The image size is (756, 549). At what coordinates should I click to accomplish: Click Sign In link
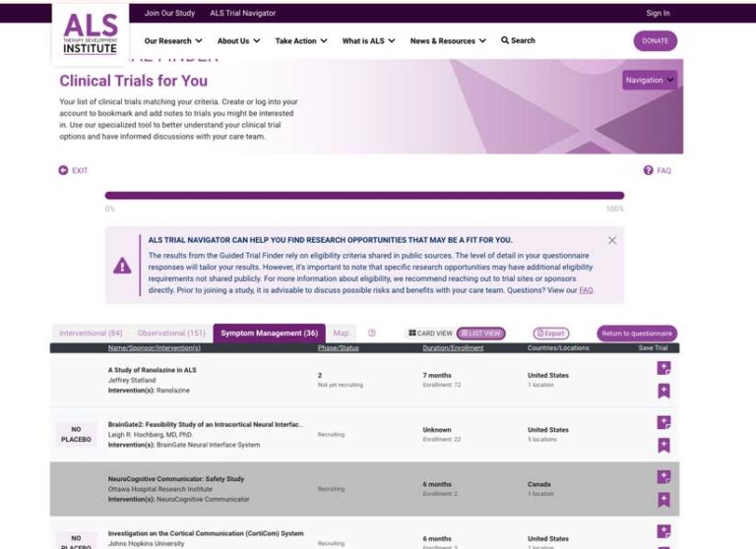point(658,13)
